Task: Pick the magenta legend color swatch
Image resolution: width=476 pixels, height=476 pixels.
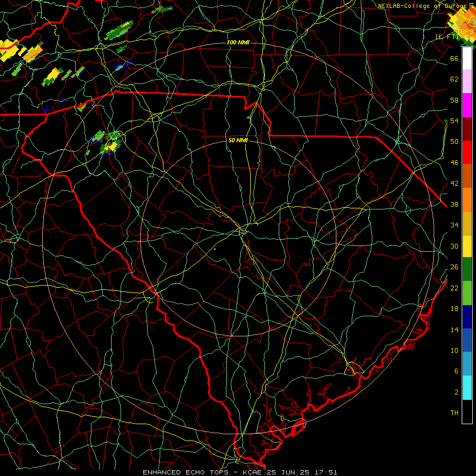Action: pyautogui.click(x=467, y=105)
